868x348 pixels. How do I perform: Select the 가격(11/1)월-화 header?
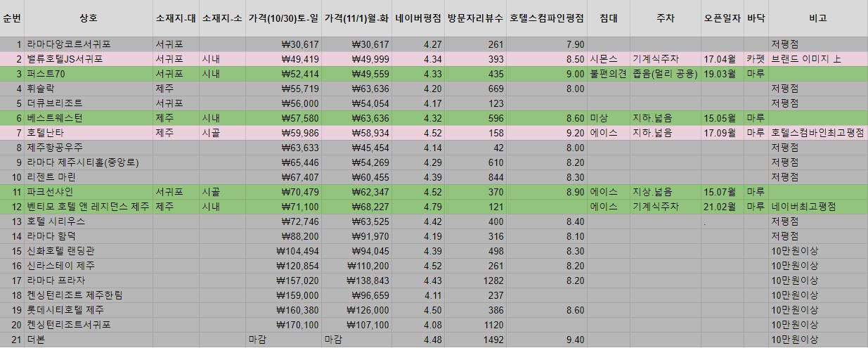tap(356, 18)
